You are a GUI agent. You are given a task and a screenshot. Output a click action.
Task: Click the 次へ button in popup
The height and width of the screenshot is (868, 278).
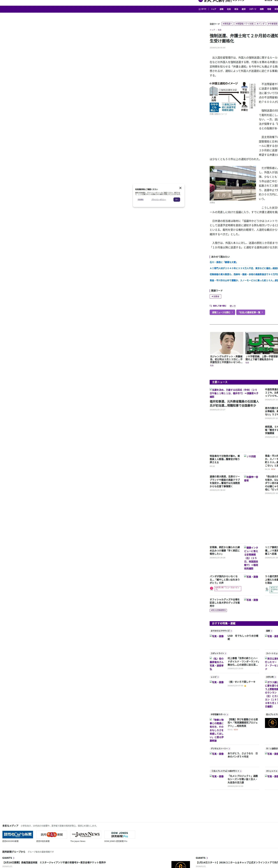coord(177,199)
